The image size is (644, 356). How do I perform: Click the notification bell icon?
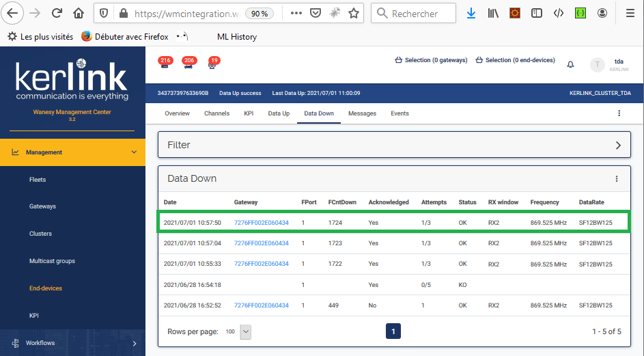coord(570,64)
